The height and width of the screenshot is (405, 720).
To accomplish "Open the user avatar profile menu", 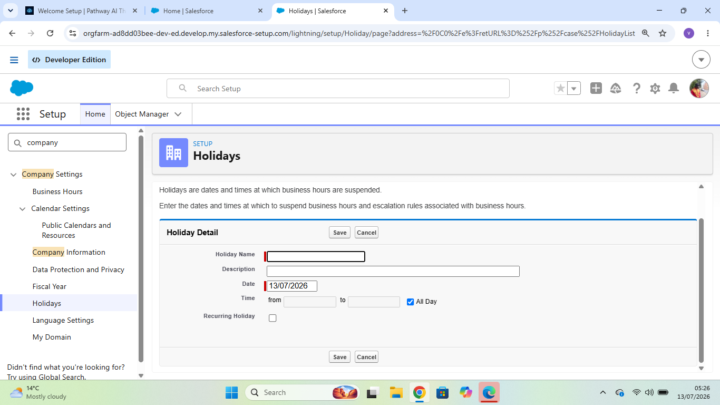I will click(699, 88).
